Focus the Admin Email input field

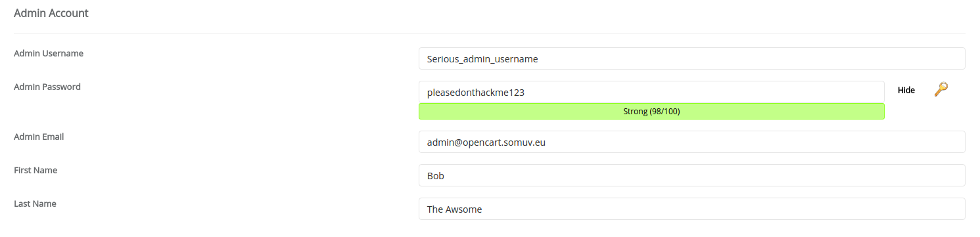(x=691, y=142)
